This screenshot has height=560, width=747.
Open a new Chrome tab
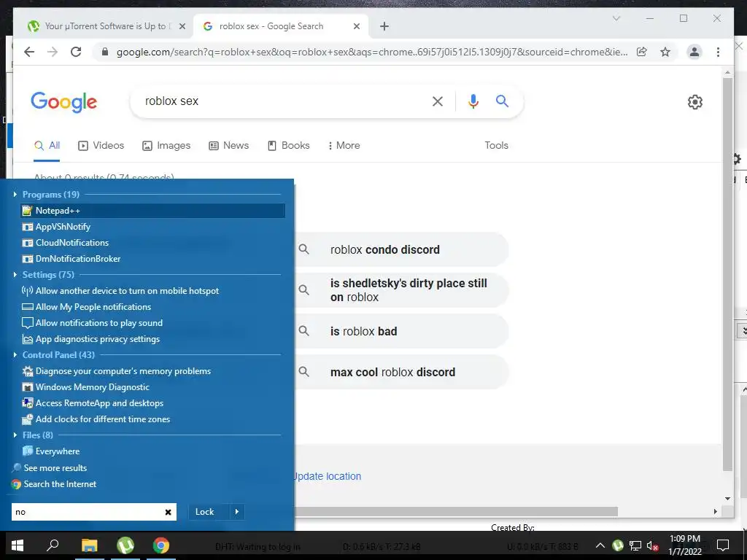384,27
